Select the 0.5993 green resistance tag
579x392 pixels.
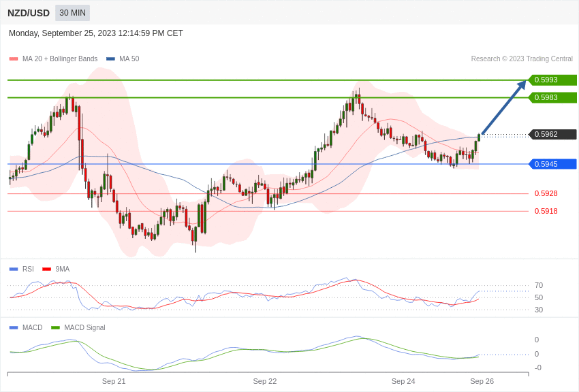552,80
